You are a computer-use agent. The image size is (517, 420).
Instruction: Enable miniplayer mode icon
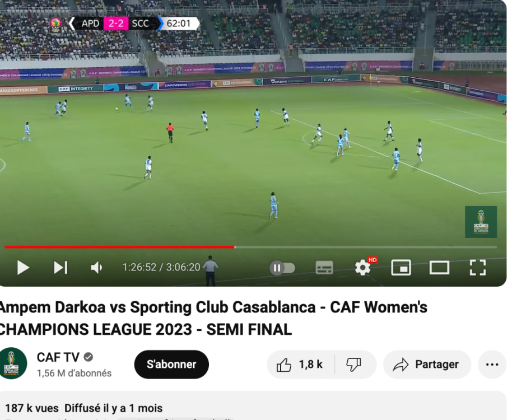[401, 267]
